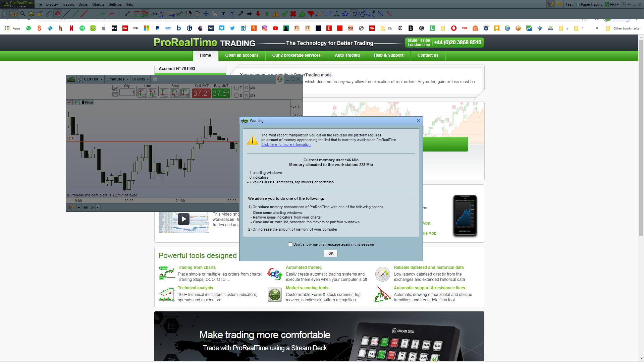Click the info icon in chart titlebar
Viewport: 644px width, 362px height.
coord(155,79)
